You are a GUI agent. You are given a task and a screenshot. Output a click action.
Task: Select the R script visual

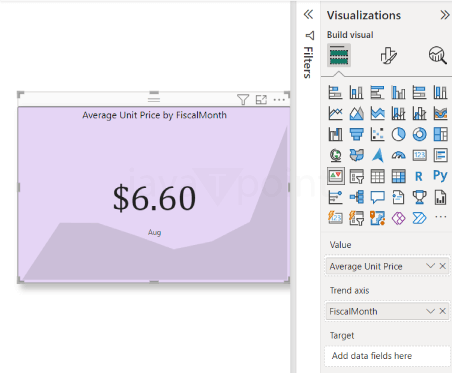(419, 176)
